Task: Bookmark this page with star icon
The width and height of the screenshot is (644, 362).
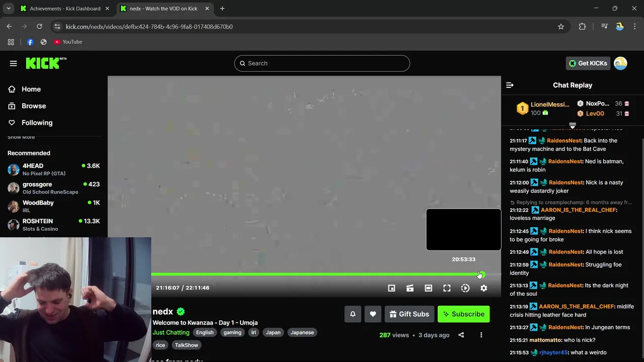Action: 561,27
